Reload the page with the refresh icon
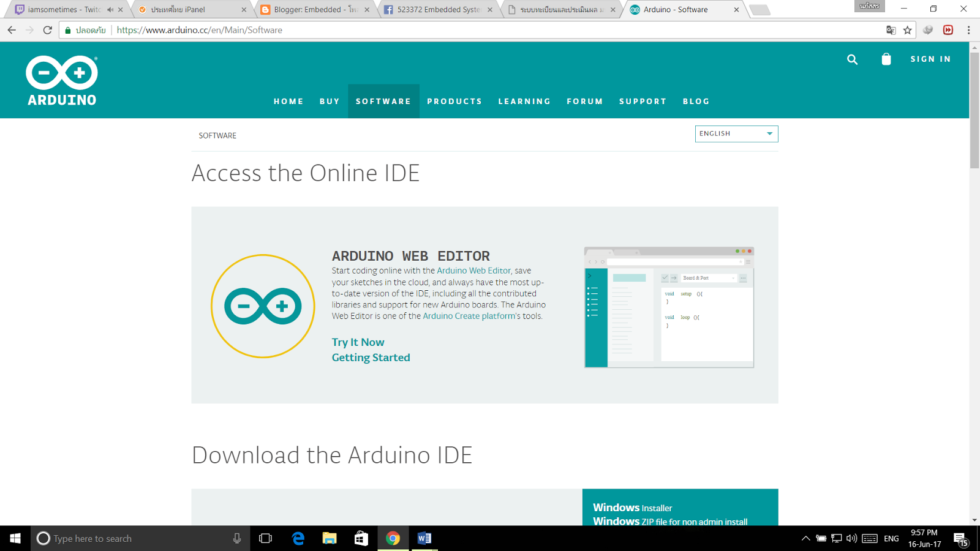Screen dimensions: 980x551 pyautogui.click(x=48, y=30)
